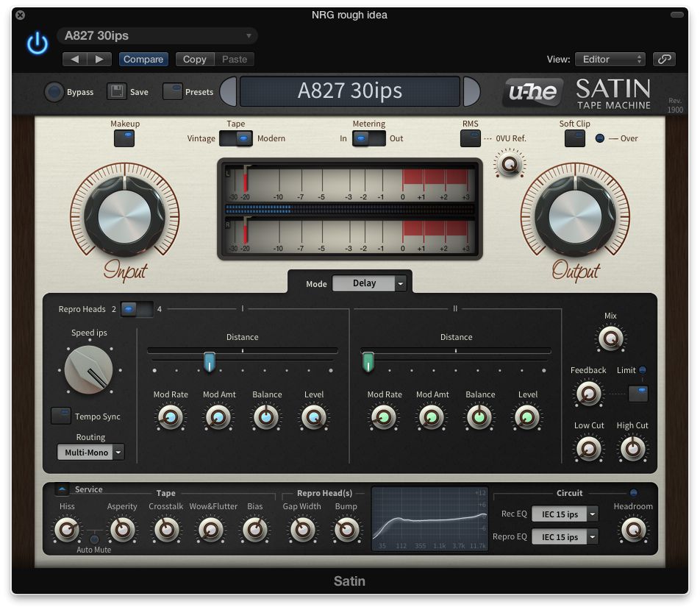Viewport: 700px width, 610px height.
Task: Toggle Metering In/Out switch
Action: point(369,138)
